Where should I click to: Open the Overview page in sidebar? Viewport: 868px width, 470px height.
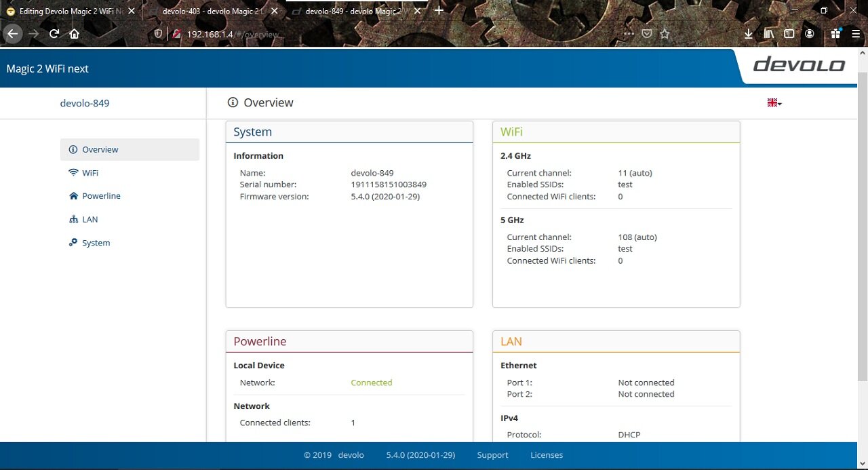tap(130, 149)
